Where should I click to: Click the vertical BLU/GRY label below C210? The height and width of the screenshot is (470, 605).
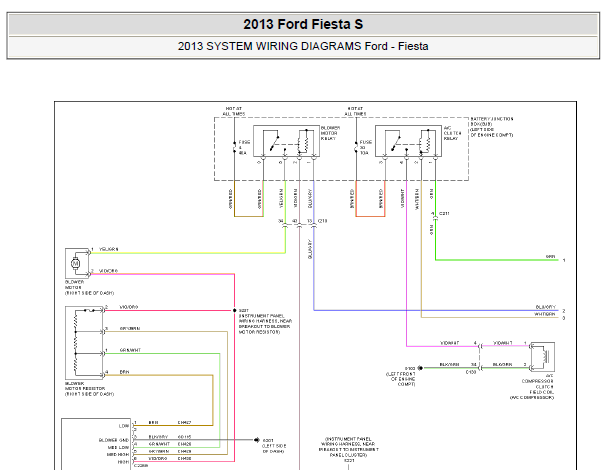[309, 249]
